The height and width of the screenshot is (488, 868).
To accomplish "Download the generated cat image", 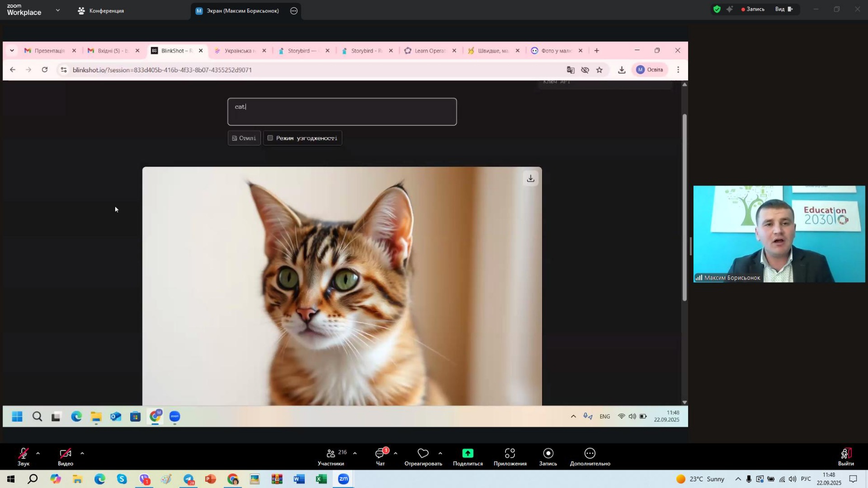I will point(530,179).
